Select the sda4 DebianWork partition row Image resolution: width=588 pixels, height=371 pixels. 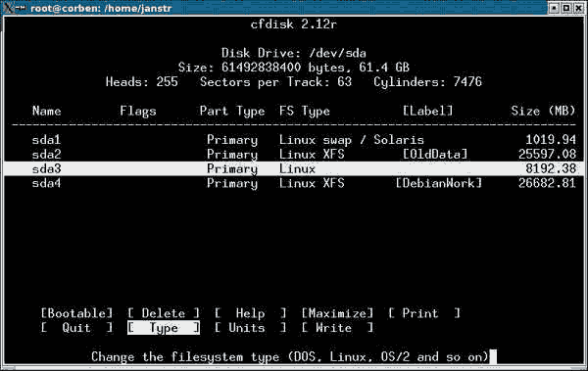click(294, 183)
